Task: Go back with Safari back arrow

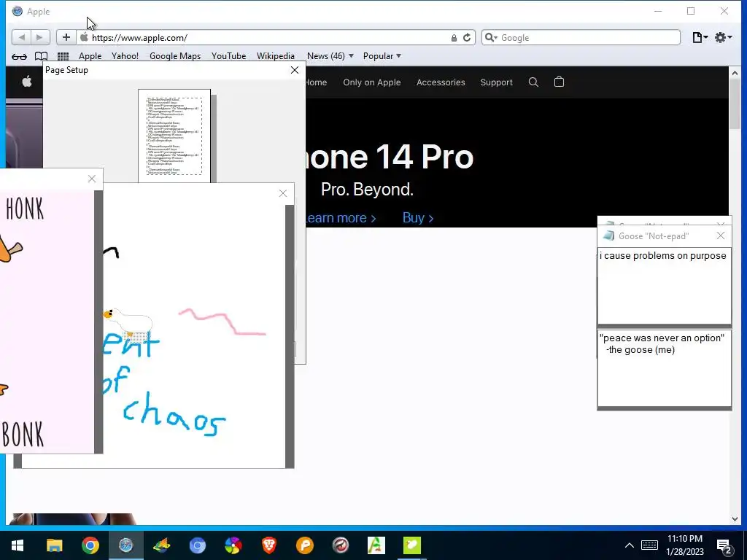Action: (21, 37)
